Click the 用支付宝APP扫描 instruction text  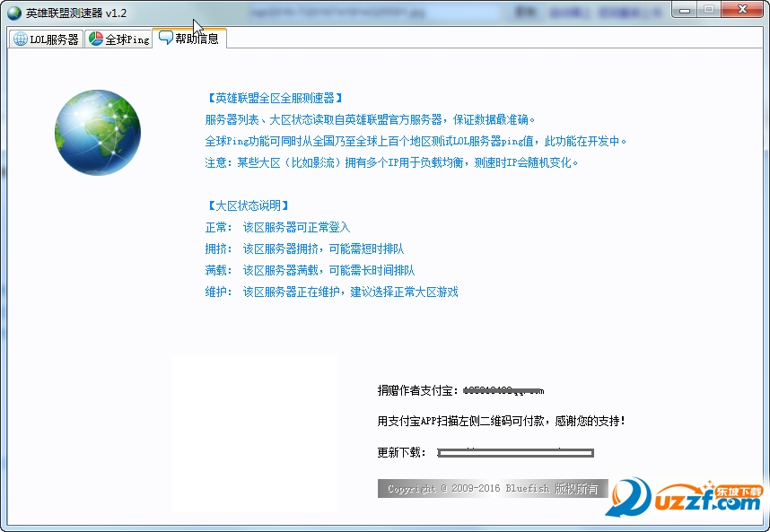point(502,421)
